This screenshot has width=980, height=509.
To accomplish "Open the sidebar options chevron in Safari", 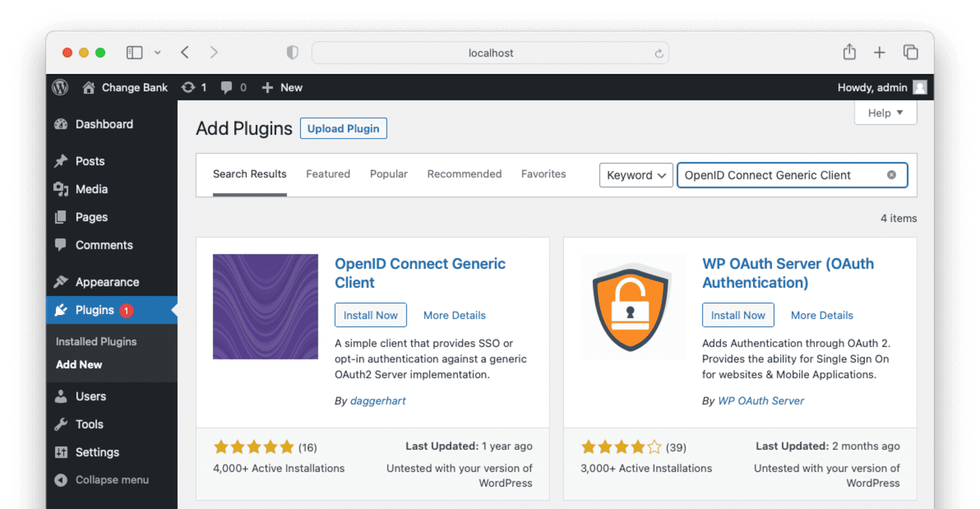I will click(157, 53).
